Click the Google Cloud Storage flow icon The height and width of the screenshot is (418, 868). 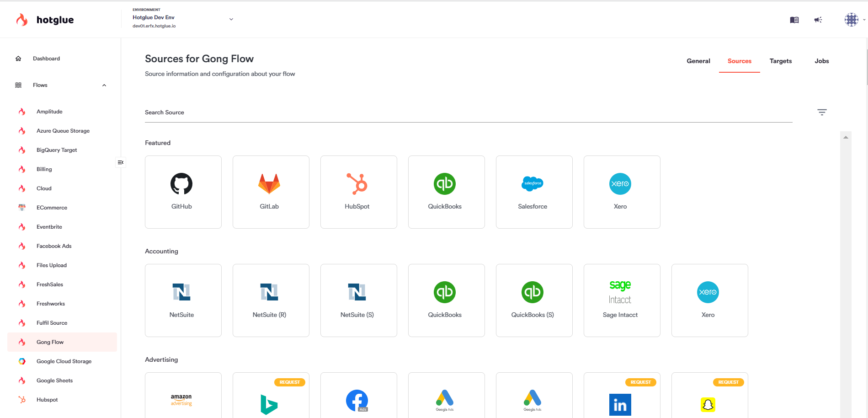(x=22, y=361)
